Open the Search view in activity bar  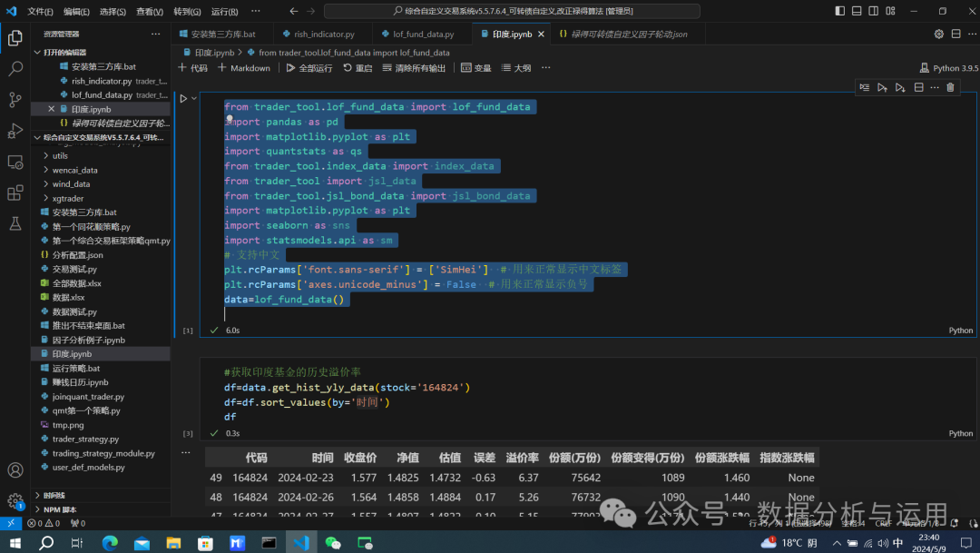[x=15, y=69]
